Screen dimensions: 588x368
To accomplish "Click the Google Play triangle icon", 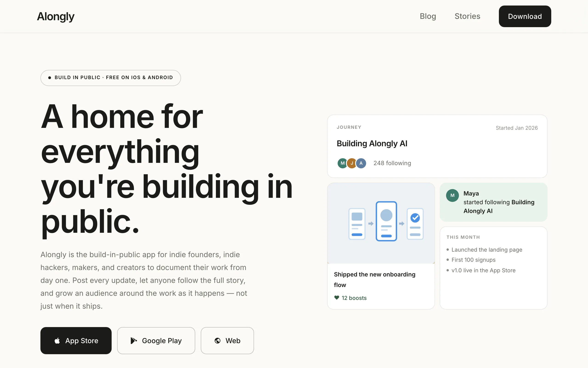I will point(134,340).
